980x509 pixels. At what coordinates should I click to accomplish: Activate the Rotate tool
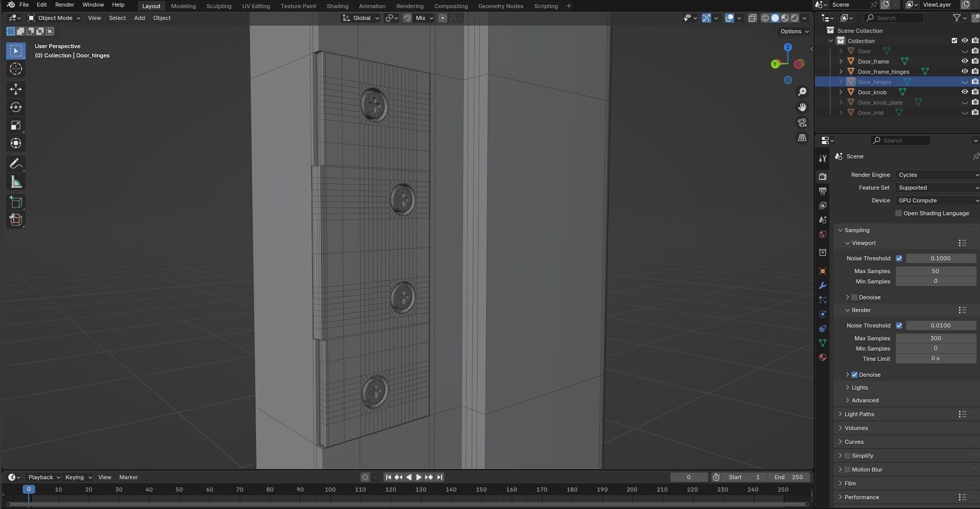[x=16, y=107]
